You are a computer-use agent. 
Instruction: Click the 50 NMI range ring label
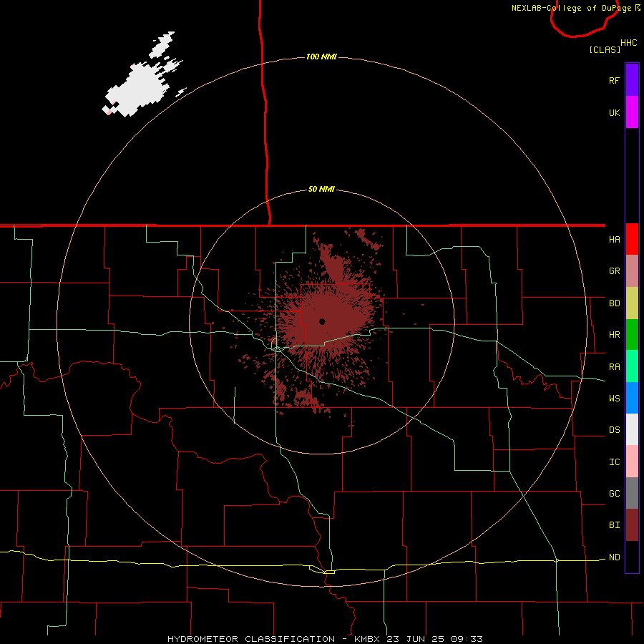click(x=321, y=189)
